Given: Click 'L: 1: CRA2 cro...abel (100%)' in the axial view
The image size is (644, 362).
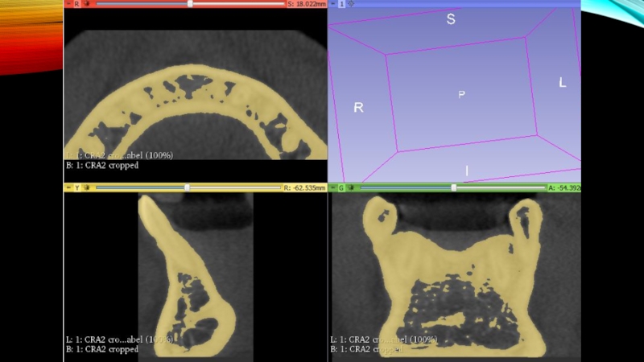Looking at the screenshot, I should click(x=119, y=155).
